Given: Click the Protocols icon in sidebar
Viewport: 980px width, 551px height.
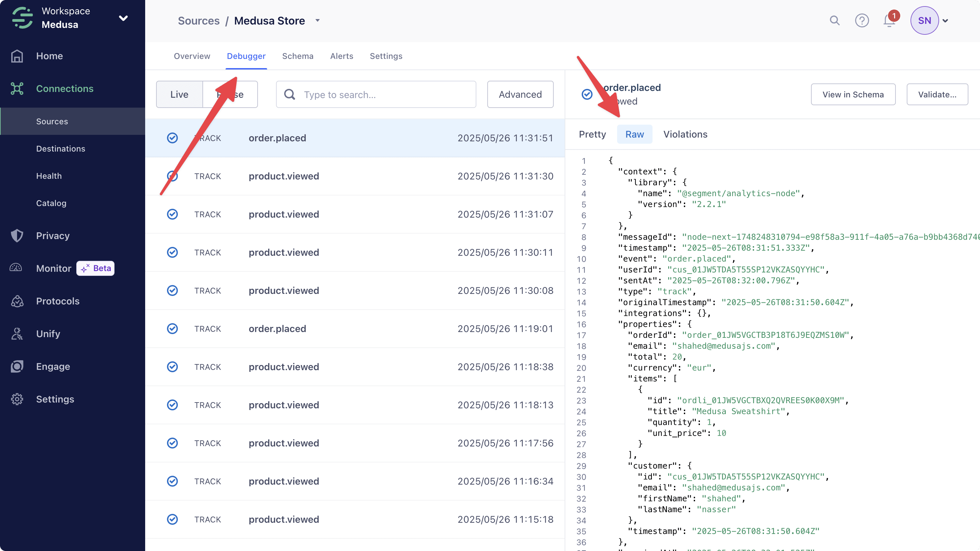Looking at the screenshot, I should click(17, 301).
